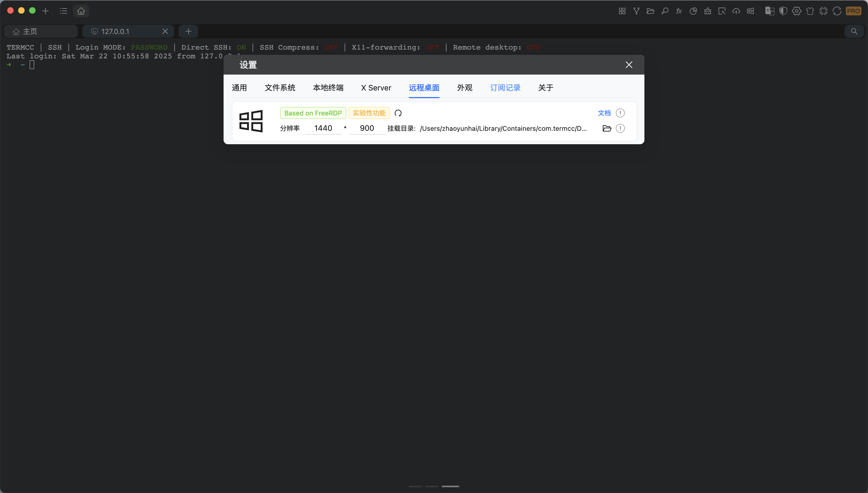Click the third page indicator at bottom
Screen dimensions: 868x493
[x=450, y=486]
